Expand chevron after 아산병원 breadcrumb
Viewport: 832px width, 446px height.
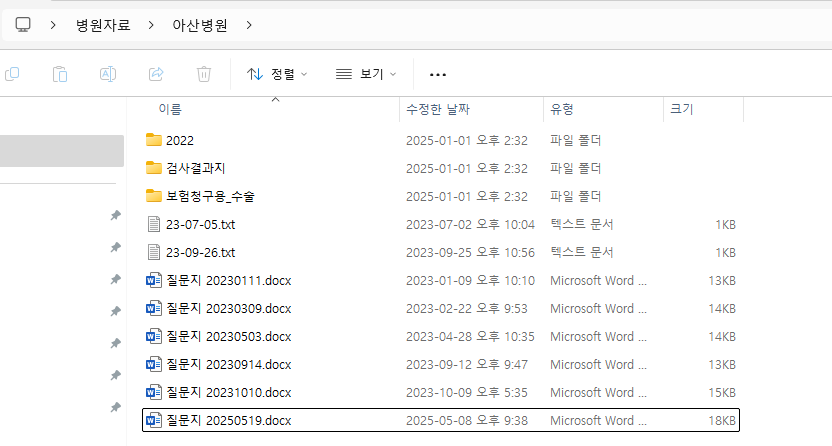click(249, 25)
